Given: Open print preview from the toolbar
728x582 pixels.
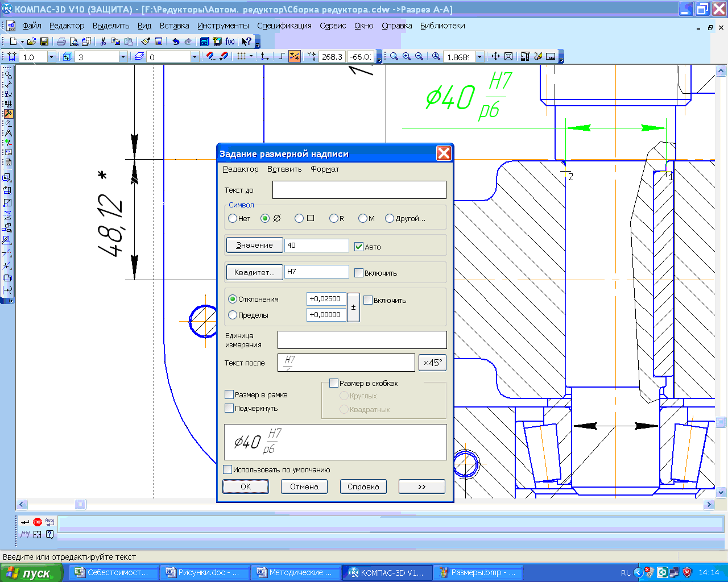Looking at the screenshot, I should click(73, 41).
